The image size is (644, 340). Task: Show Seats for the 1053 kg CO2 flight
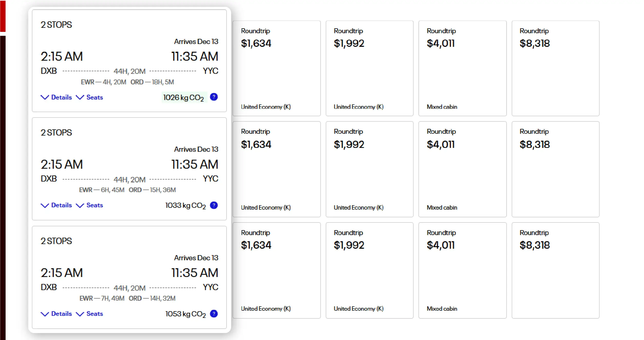point(90,314)
